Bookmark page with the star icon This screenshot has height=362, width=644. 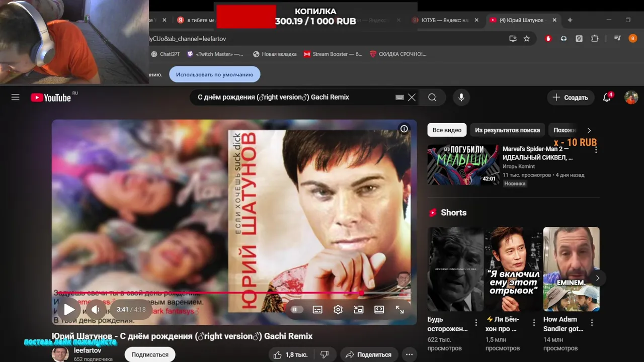[527, 39]
